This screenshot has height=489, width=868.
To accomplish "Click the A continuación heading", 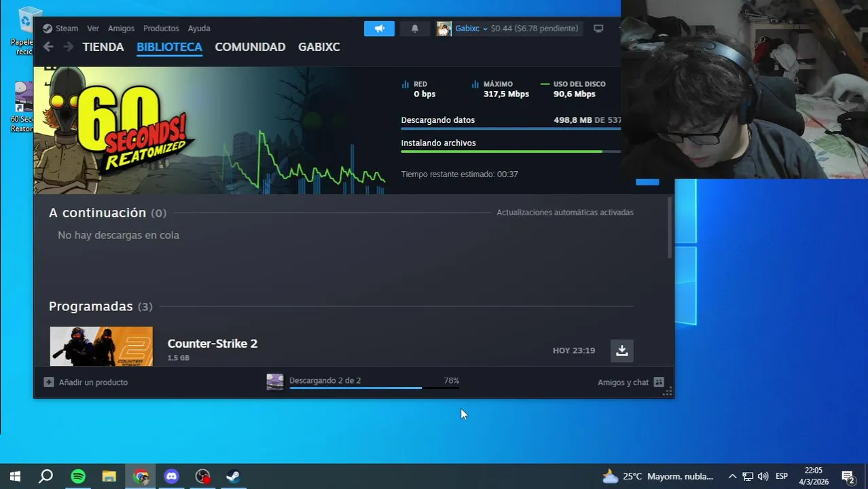I will [107, 213].
